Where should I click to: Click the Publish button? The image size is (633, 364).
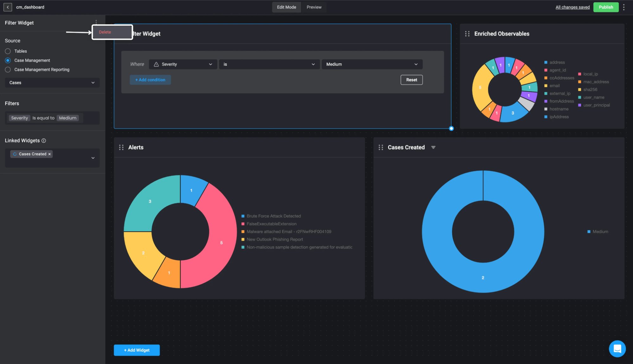click(x=606, y=7)
